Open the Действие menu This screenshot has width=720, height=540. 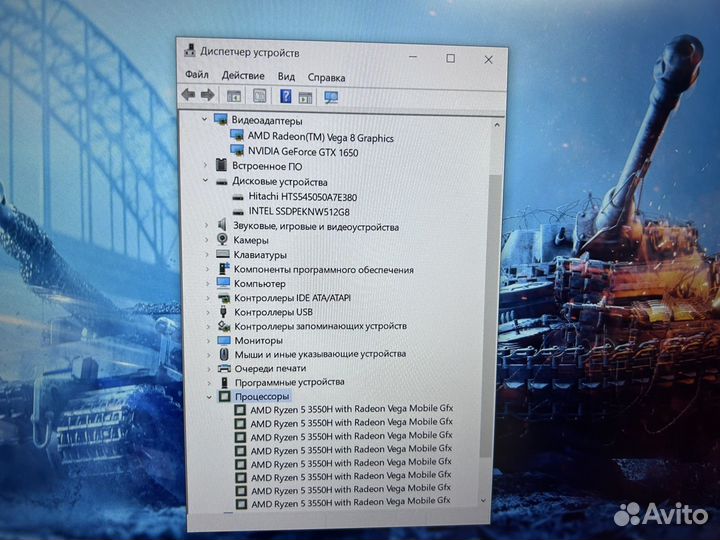pos(243,76)
